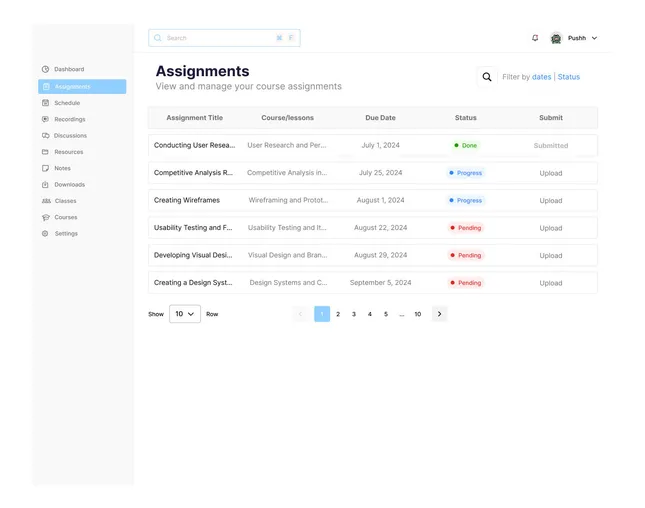Upload the Creating Wireframes assignment
This screenshot has width=645, height=508.
click(x=551, y=201)
